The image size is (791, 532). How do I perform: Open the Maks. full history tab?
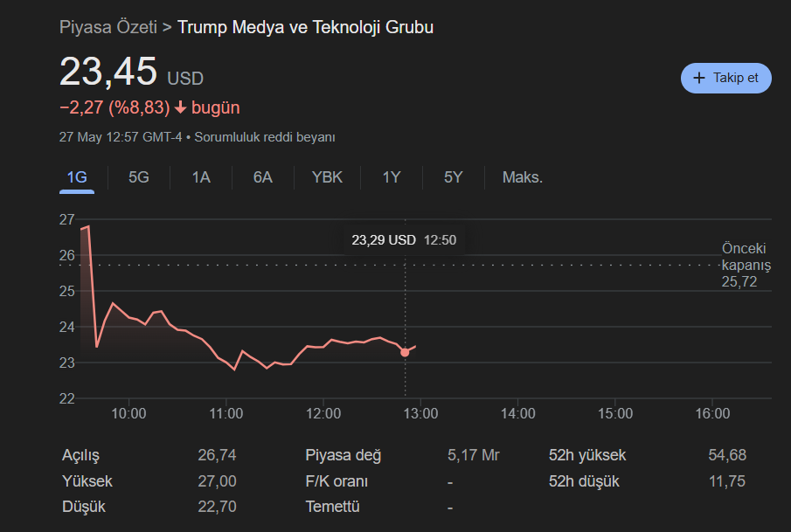[523, 177]
